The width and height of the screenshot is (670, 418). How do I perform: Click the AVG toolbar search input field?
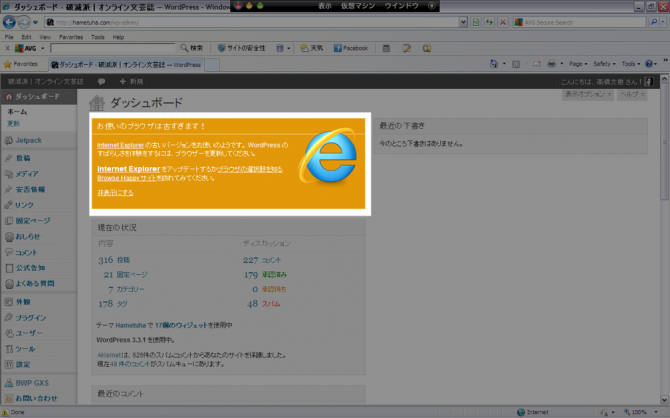coord(113,48)
